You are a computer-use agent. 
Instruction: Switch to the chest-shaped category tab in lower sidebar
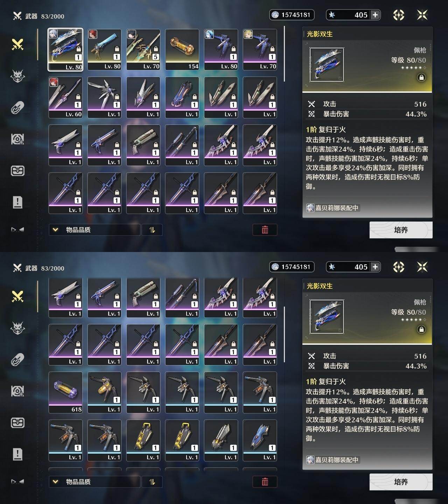click(17, 423)
